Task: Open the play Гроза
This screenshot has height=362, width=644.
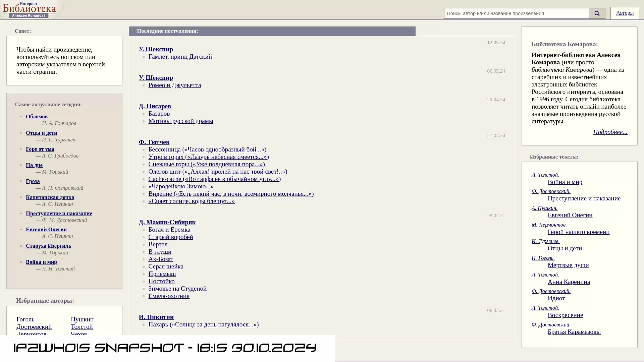Action: pyautogui.click(x=33, y=181)
